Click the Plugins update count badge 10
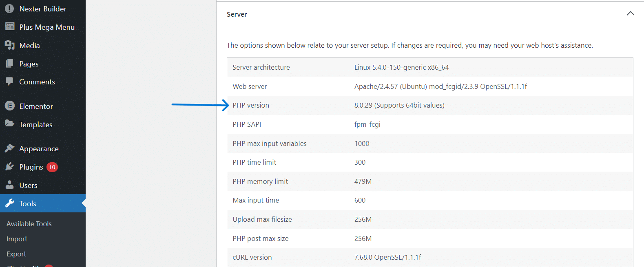Viewport: 644px width, 267px height. point(52,167)
